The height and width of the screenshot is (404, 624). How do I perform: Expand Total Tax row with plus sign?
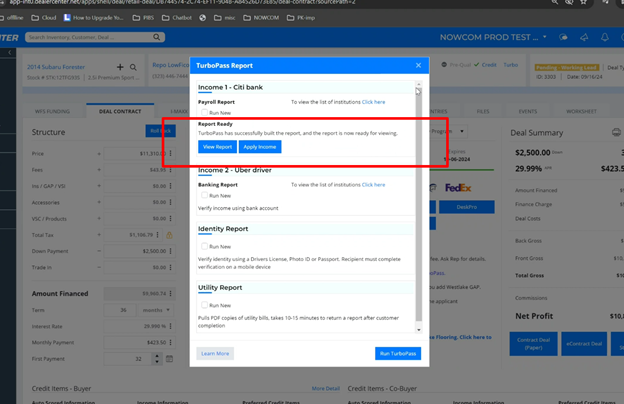99,235
